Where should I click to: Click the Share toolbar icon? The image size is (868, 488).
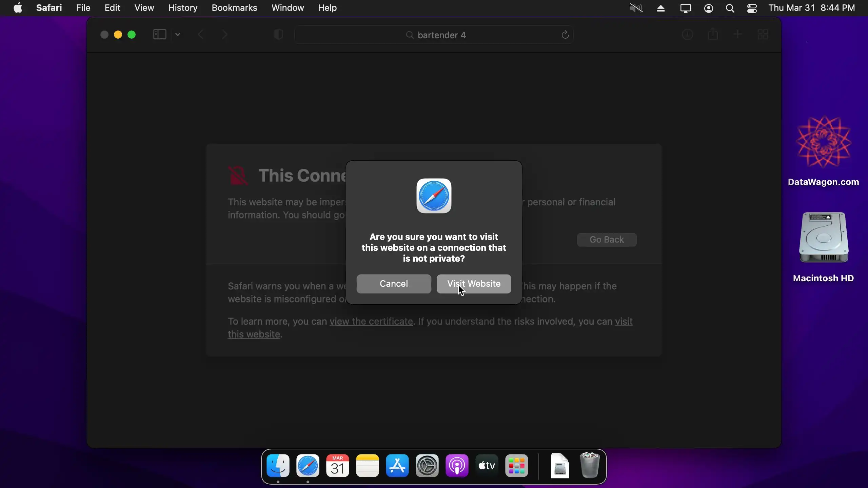pyautogui.click(x=713, y=34)
